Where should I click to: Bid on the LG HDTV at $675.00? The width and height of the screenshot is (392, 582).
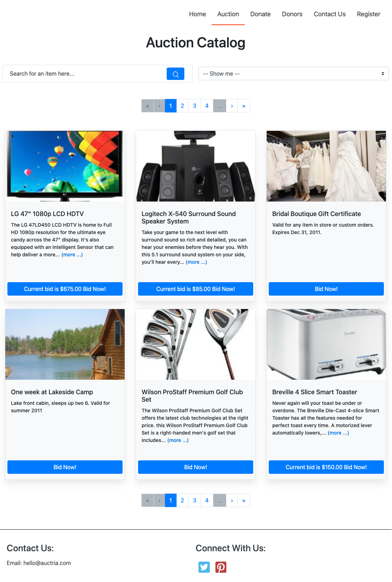tap(65, 289)
